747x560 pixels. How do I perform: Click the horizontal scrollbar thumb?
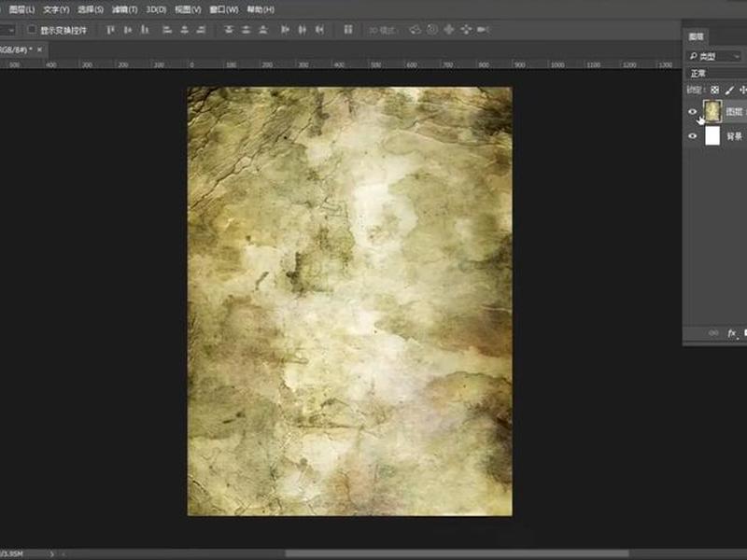click(457, 553)
